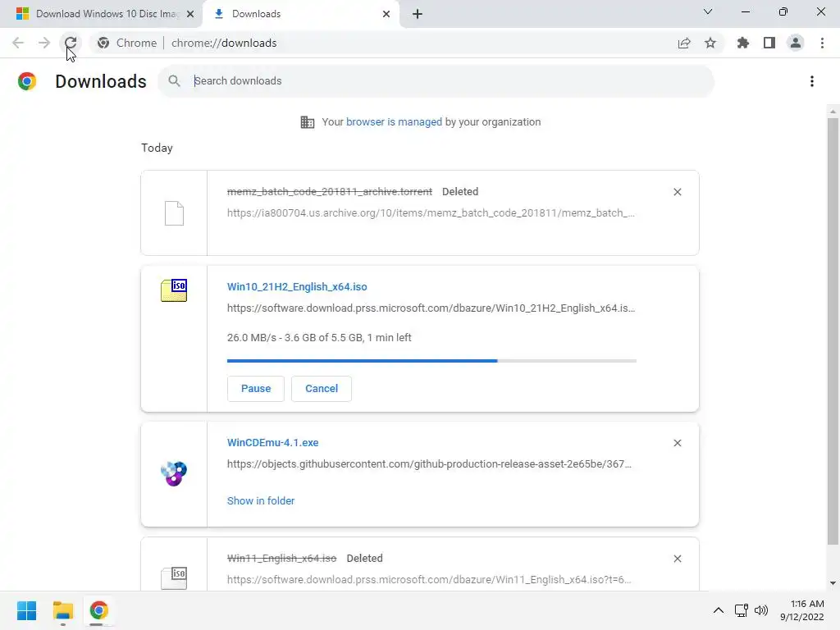The width and height of the screenshot is (840, 630).
Task: Open the Windows Start menu
Action: 27,610
